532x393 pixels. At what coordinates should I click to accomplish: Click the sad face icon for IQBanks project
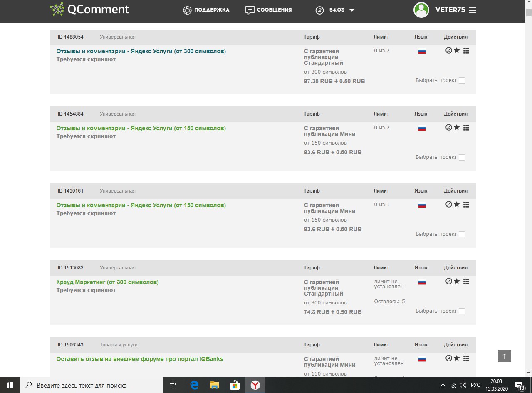tap(448, 358)
